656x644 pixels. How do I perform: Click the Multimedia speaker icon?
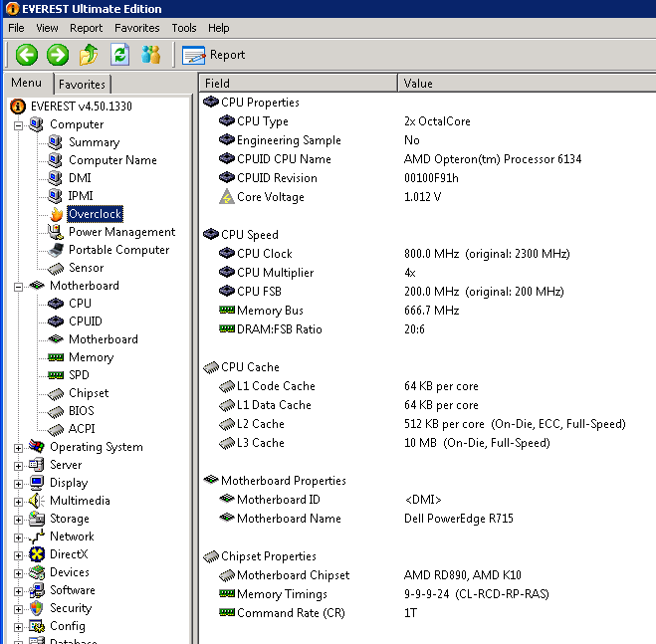tap(37, 501)
